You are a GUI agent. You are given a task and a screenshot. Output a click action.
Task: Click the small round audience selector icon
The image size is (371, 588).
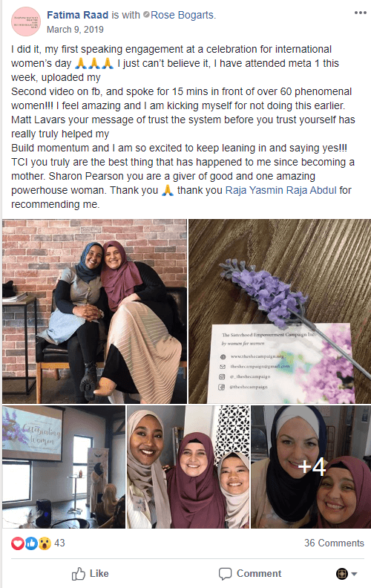(x=342, y=574)
